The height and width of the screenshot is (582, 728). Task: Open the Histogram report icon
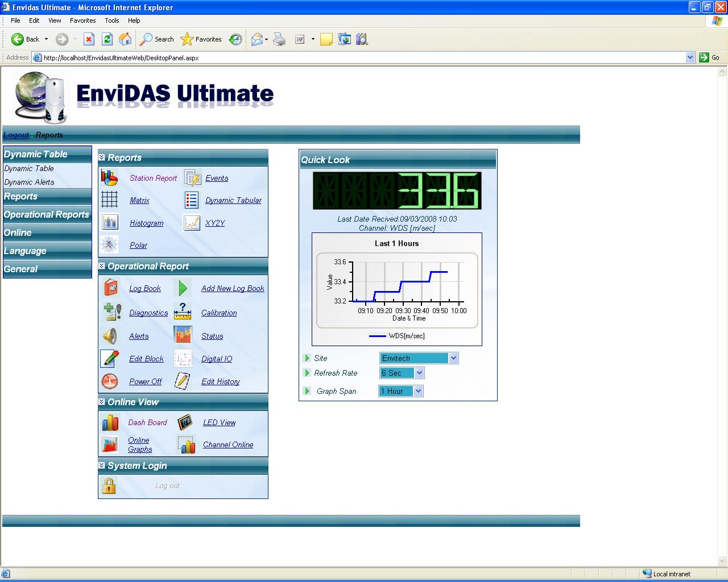[110, 222]
